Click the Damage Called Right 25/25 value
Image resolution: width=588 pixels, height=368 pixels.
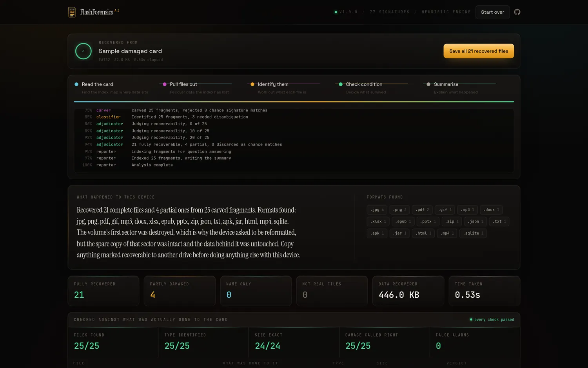click(x=358, y=346)
